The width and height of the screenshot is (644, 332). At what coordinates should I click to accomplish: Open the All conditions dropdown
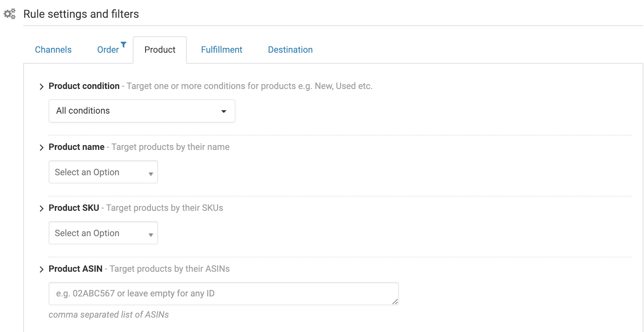pyautogui.click(x=142, y=111)
